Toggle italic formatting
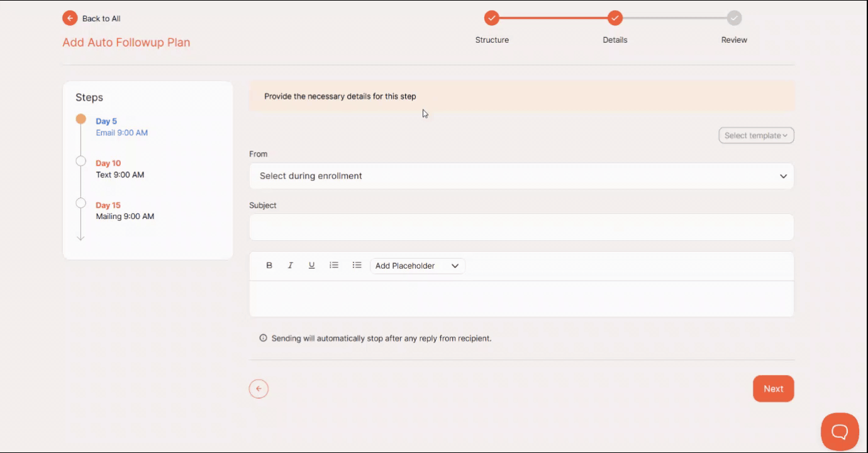Image resolution: width=868 pixels, height=453 pixels. tap(291, 266)
